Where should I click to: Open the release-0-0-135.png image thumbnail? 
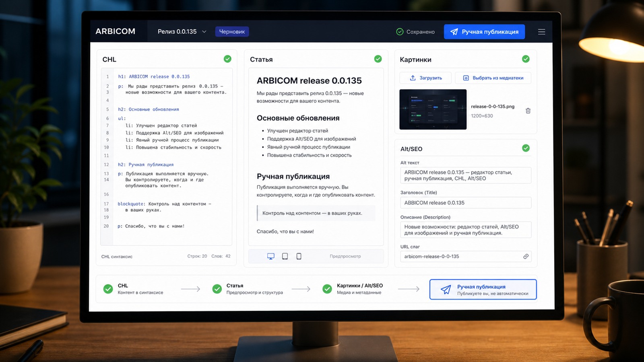[x=433, y=109]
